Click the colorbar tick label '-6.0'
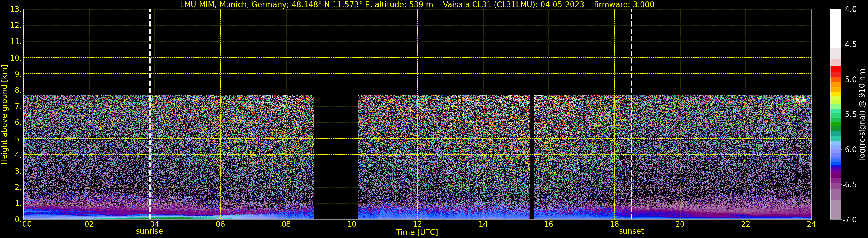The width and height of the screenshot is (868, 238). click(850, 150)
